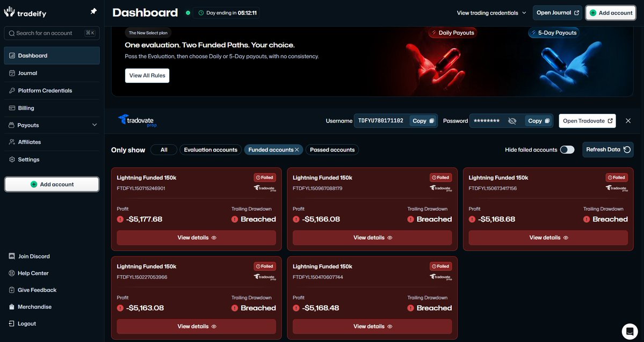Copy the Tradovate password
The width and height of the screenshot is (644, 342).
coord(538,121)
